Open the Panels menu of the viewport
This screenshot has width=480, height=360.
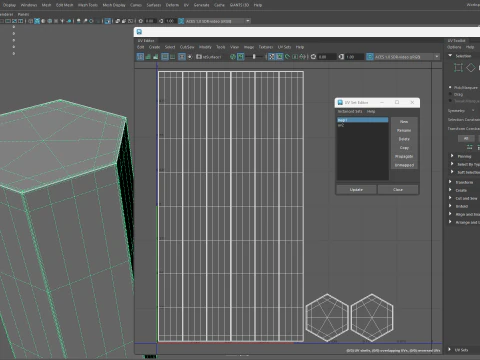tap(23, 14)
